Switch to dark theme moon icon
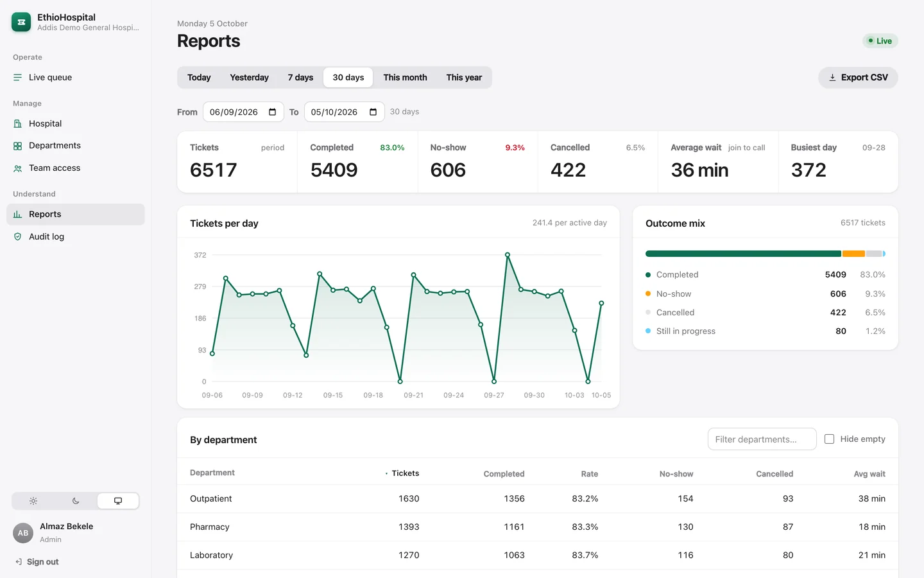924x578 pixels. tap(76, 501)
